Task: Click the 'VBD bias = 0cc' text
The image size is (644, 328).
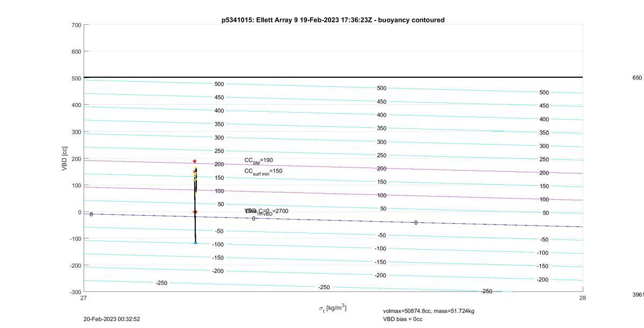Action: [x=402, y=319]
